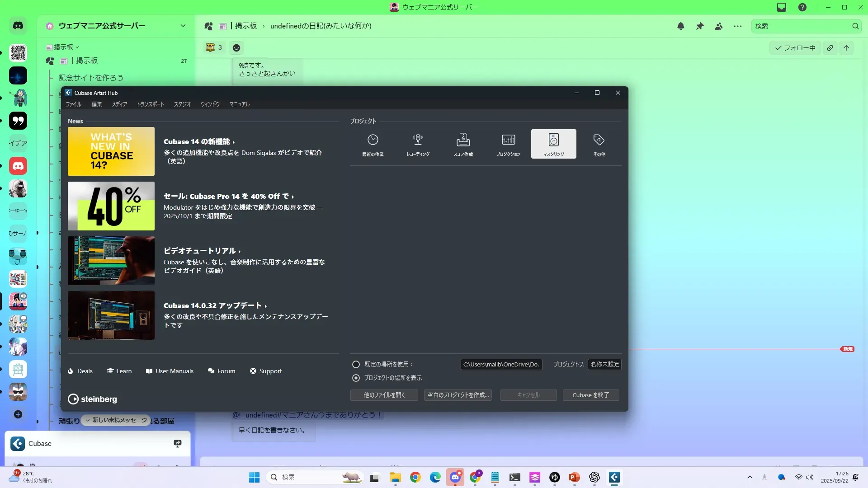
Task: Open the ファイル menu in Cubase Hub
Action: 73,104
